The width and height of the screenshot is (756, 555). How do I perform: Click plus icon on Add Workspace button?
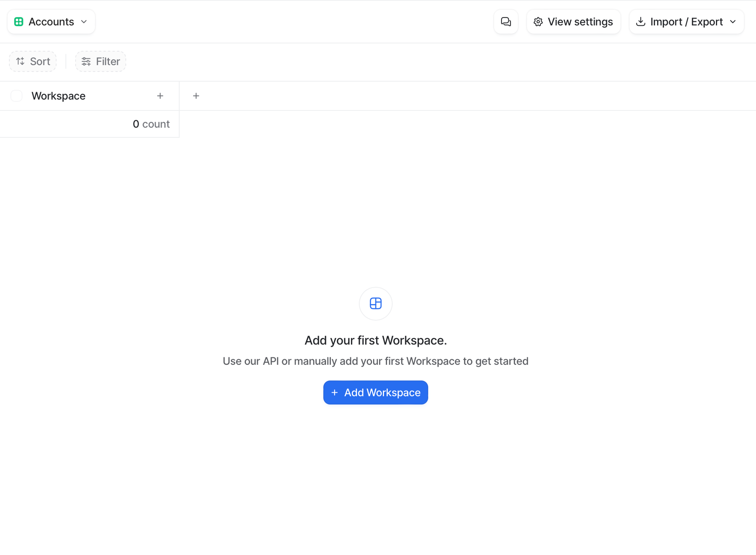pyautogui.click(x=335, y=392)
